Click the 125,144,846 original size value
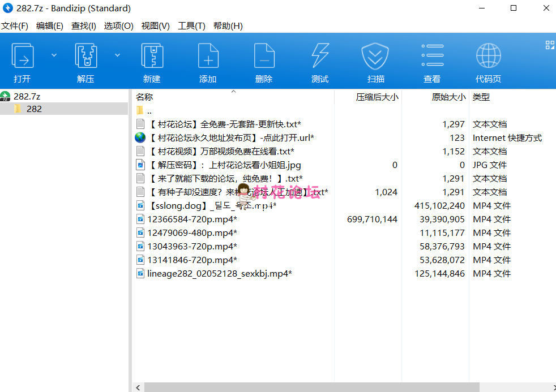The height and width of the screenshot is (392, 556). (439, 273)
